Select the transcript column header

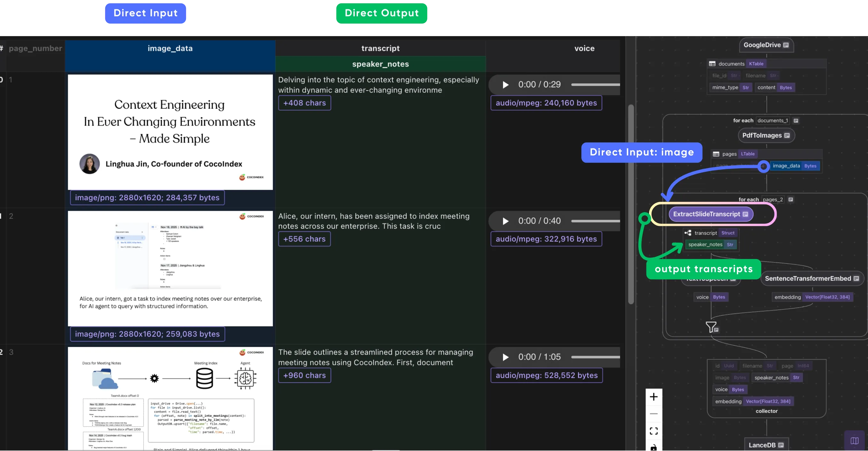tap(380, 48)
